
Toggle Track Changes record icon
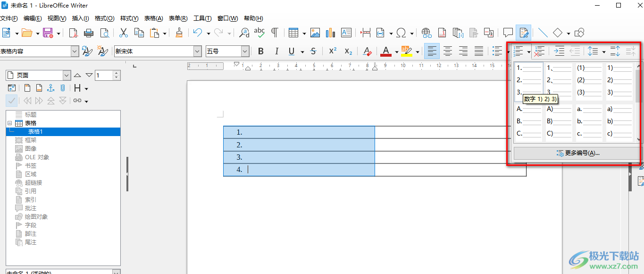(x=523, y=33)
